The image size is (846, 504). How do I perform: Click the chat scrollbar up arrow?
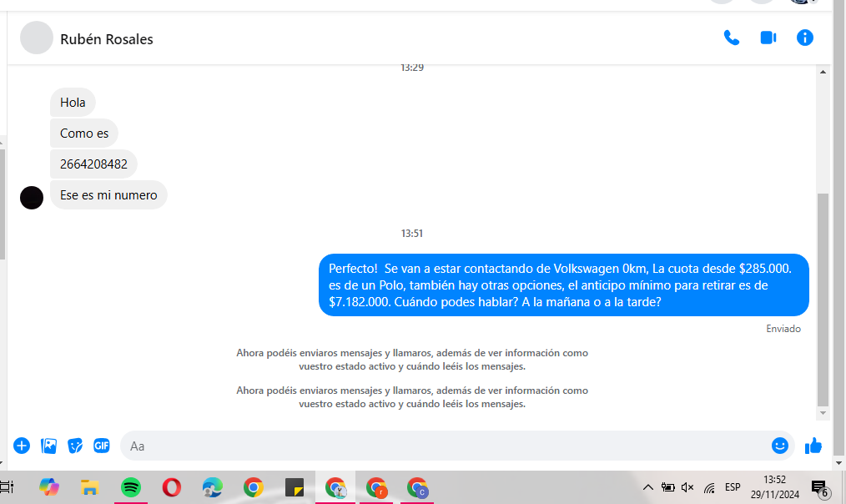click(x=823, y=73)
